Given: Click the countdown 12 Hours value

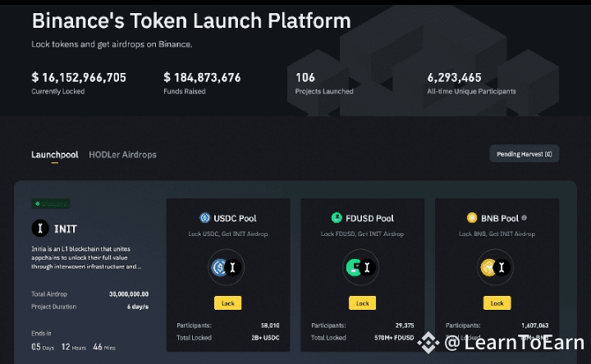Looking at the screenshot, I should [x=74, y=347].
